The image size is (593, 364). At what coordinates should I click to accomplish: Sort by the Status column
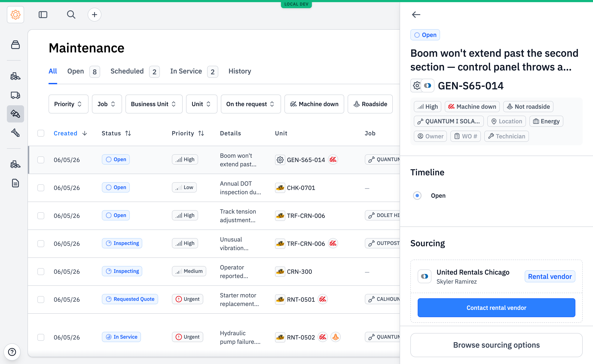[x=116, y=133]
